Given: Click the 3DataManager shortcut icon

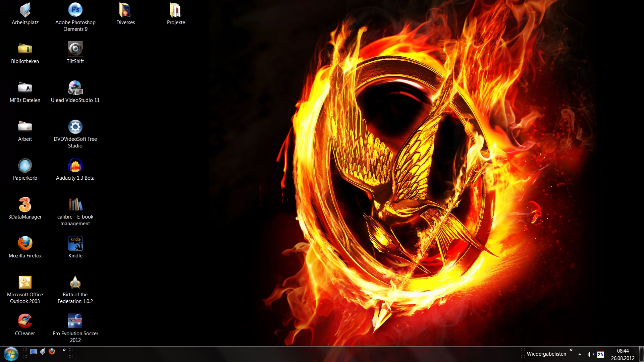Looking at the screenshot, I should click(x=25, y=204).
